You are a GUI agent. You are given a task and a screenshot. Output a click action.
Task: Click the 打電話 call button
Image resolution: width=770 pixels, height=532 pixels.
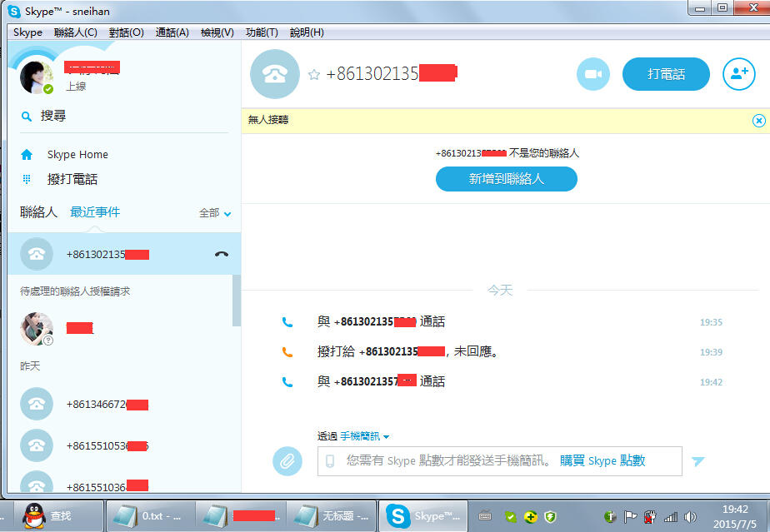[666, 74]
